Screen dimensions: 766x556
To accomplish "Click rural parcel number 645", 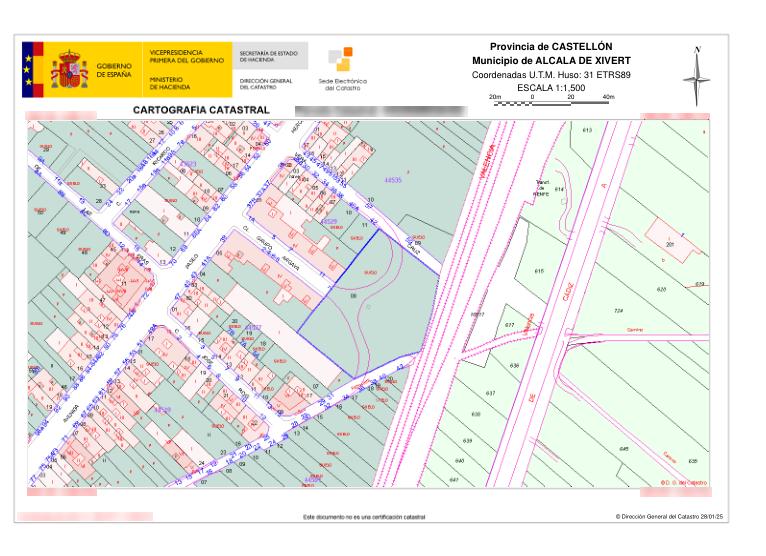I will pos(624,449).
